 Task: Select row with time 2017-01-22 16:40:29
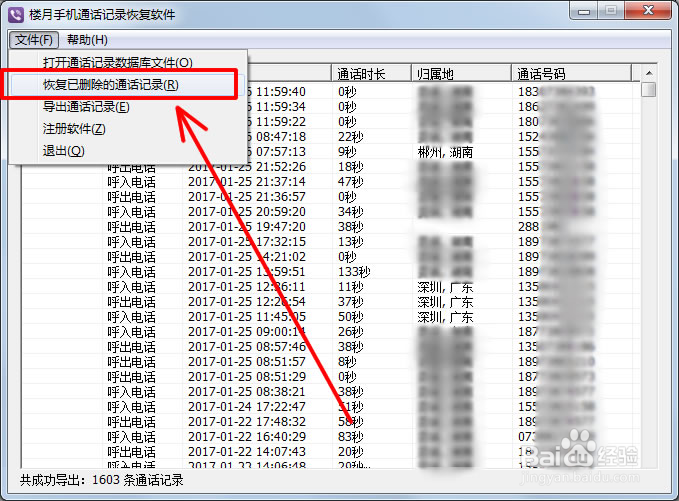point(331,437)
